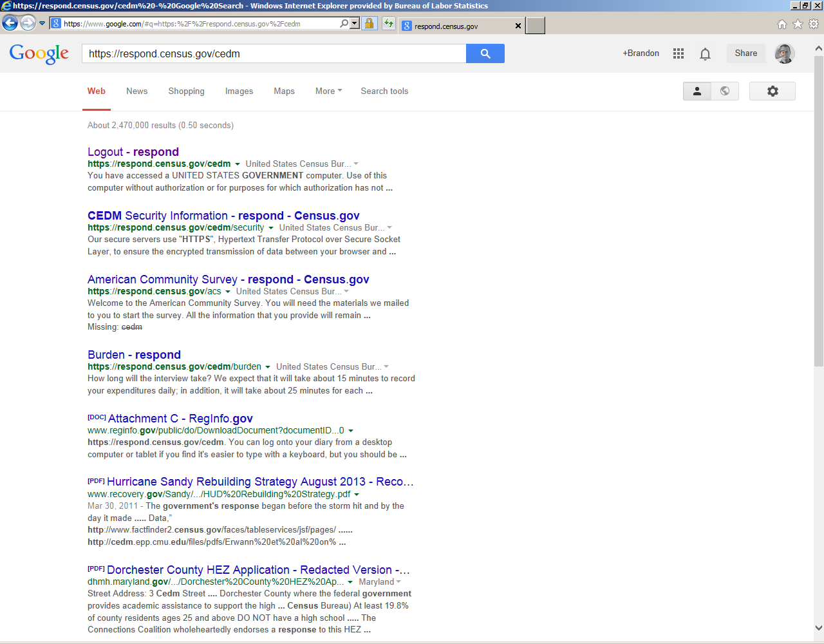
Task: Expand the green arrow after the respond.census.gov/acs URL
Action: pos(228,292)
